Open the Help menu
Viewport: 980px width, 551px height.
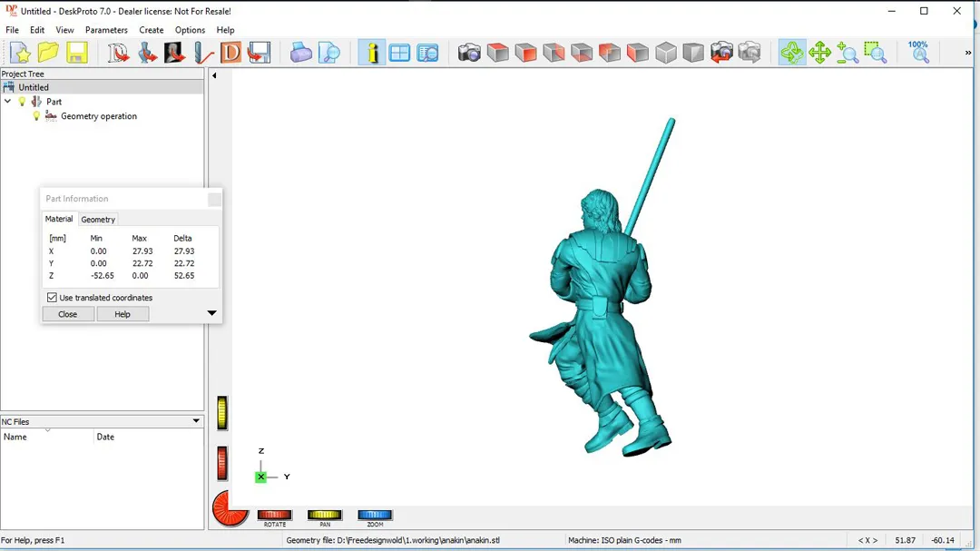coord(225,30)
